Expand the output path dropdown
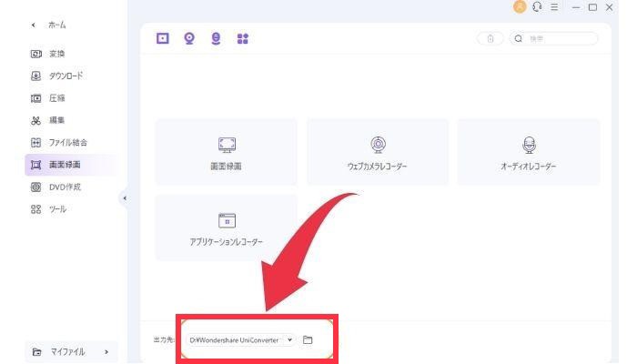Image resolution: width=637 pixels, height=364 pixels. [289, 339]
